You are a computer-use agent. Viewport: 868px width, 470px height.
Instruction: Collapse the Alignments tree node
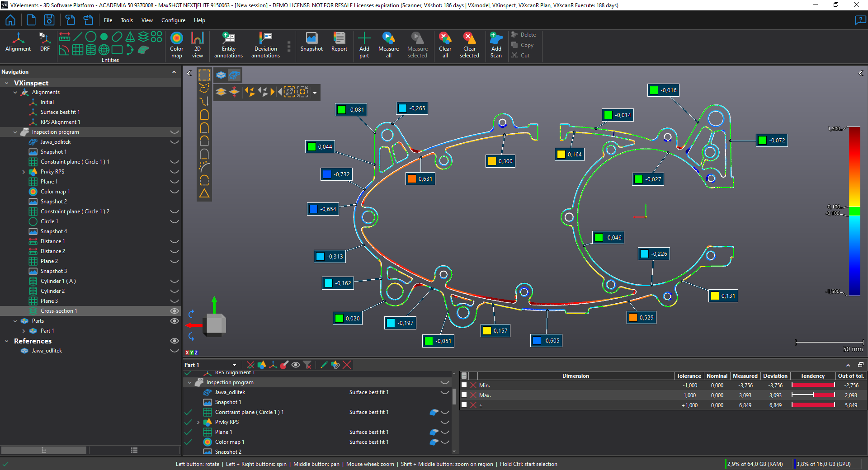(15, 92)
